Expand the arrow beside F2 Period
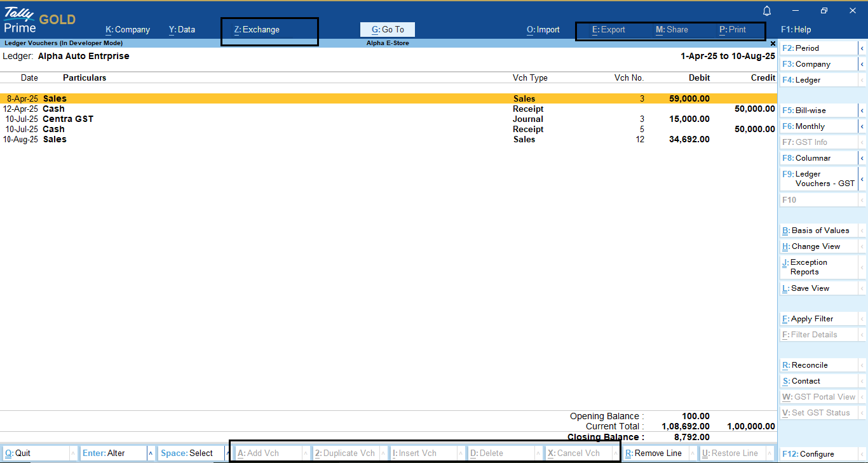The width and height of the screenshot is (868, 463). [x=862, y=48]
